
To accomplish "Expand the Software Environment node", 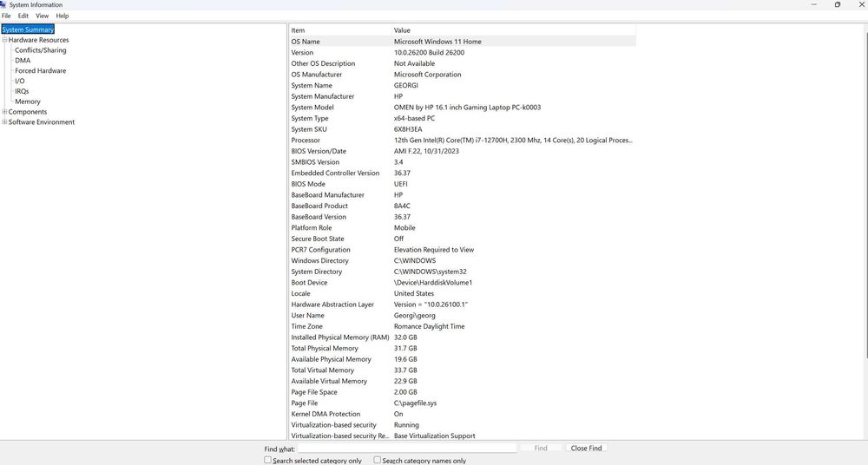I will (x=4, y=121).
